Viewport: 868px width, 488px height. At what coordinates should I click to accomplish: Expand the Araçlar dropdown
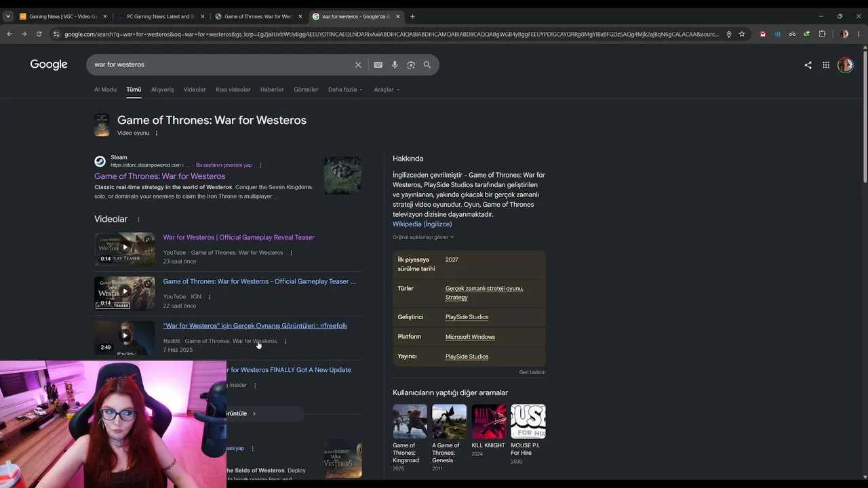pyautogui.click(x=387, y=89)
